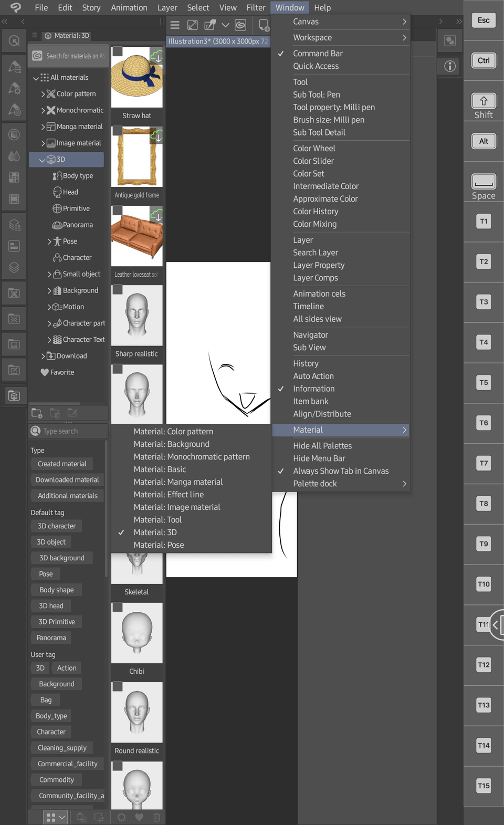Select the Material 3D cube folder sidebar icon
Screen dimensions: 504x825
pyautogui.click(x=14, y=395)
